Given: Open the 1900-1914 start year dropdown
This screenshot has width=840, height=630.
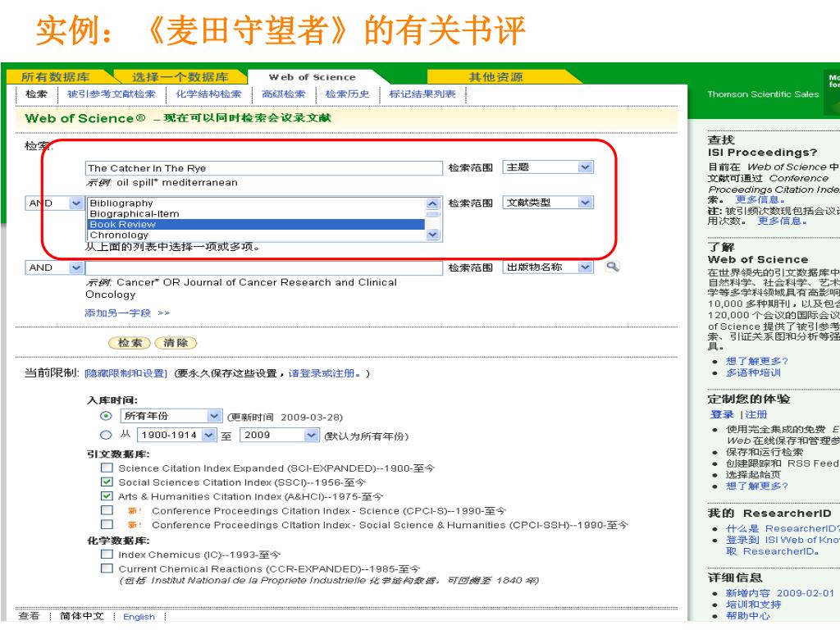Looking at the screenshot, I should 176,435.
